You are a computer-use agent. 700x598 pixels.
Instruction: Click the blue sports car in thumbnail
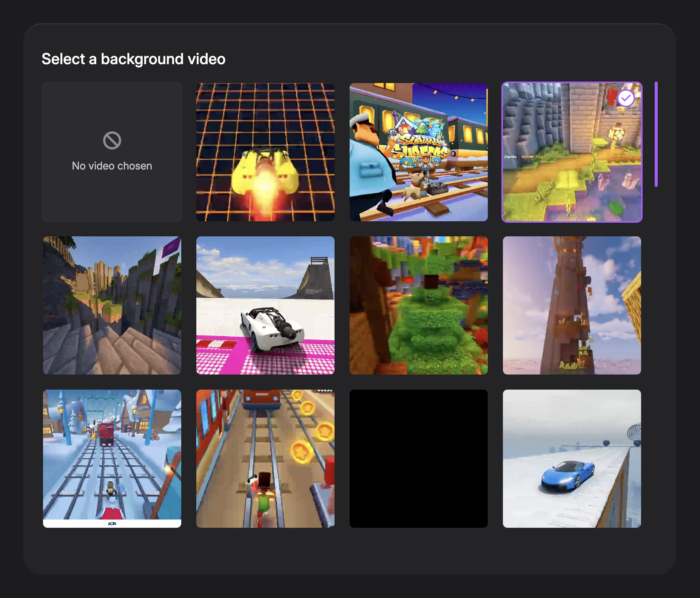tap(567, 476)
